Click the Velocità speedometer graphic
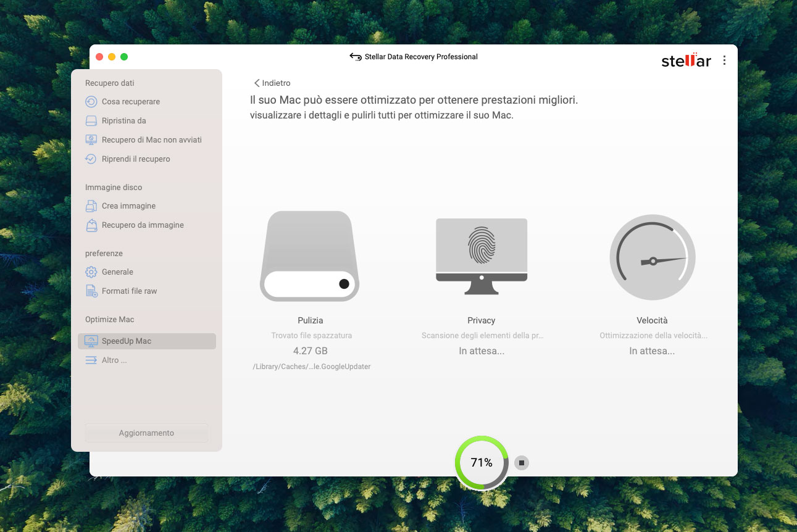This screenshot has height=532, width=797. (x=653, y=257)
